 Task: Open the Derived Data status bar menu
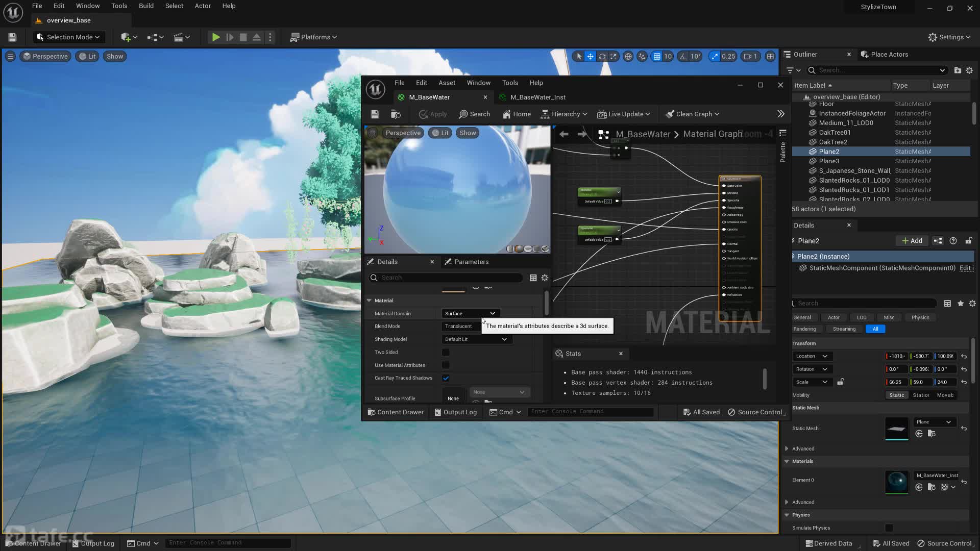(x=828, y=544)
